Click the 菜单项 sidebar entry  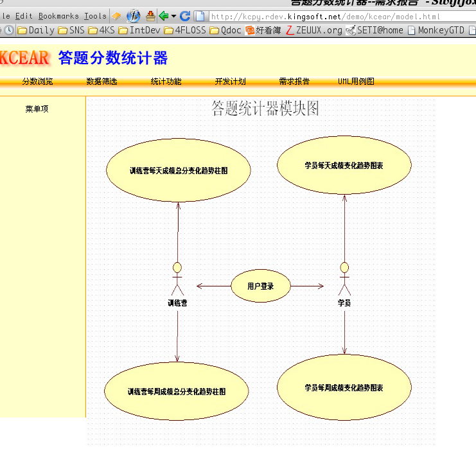pyautogui.click(x=37, y=109)
